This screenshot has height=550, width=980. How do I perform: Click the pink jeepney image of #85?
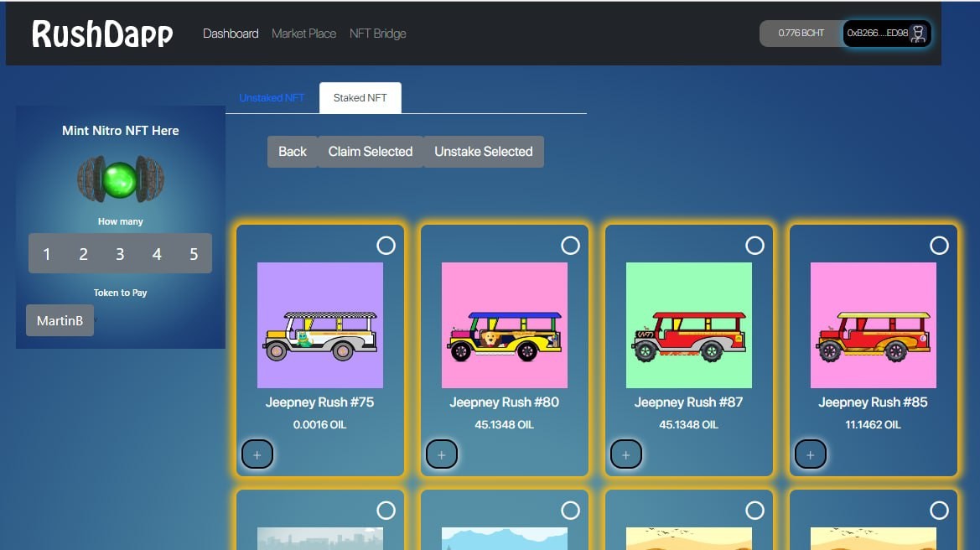[x=874, y=325]
